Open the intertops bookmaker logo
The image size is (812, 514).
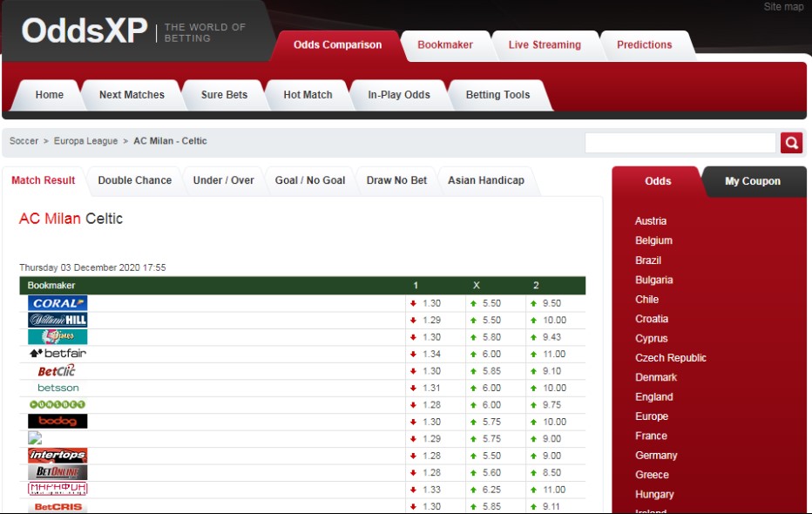[58, 456]
